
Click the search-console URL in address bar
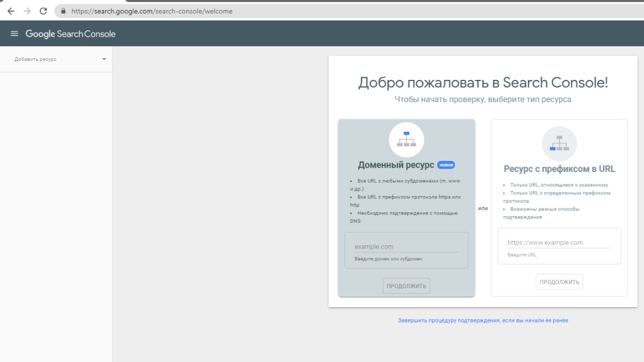152,11
